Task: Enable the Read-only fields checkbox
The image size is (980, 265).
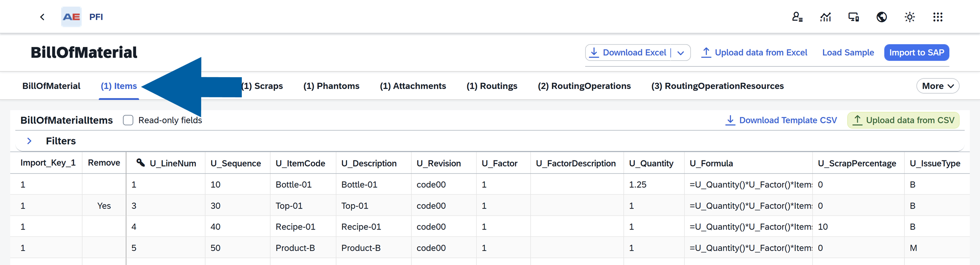Action: coord(128,120)
